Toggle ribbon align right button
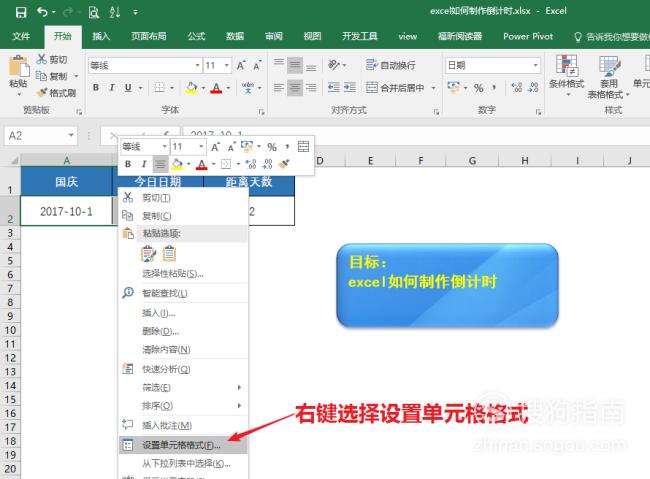The height and width of the screenshot is (479, 650). [x=311, y=88]
